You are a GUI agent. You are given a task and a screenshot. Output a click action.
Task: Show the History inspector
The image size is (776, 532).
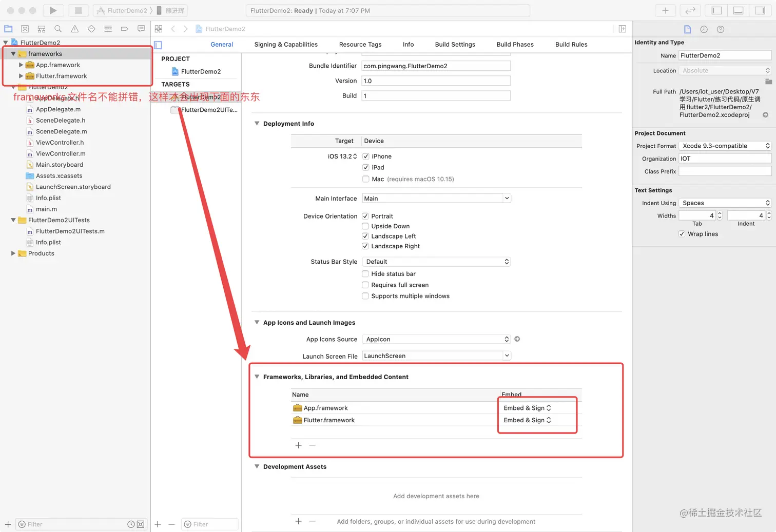tap(704, 29)
